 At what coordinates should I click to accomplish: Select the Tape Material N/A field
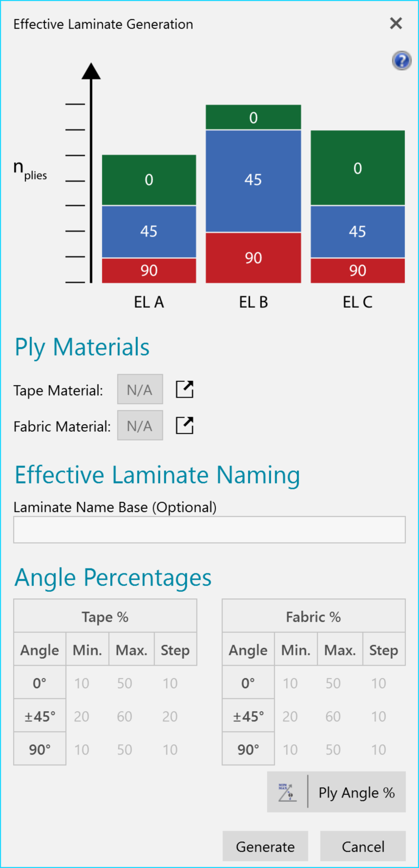coord(140,390)
